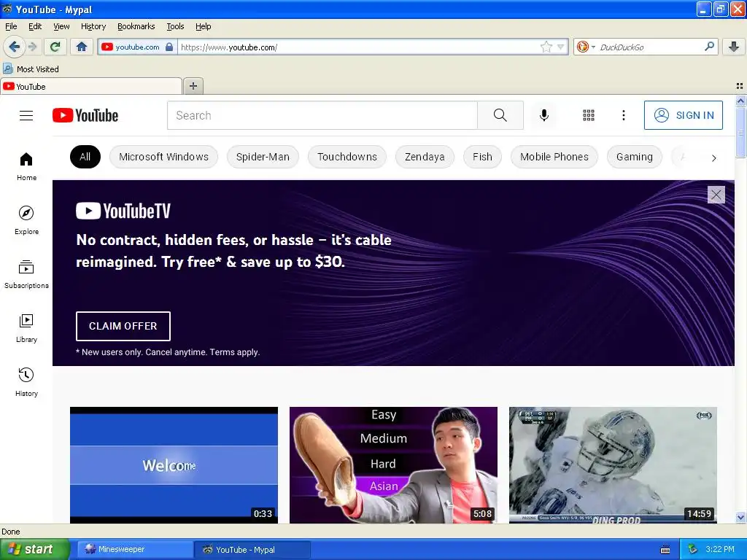Click the search magnifier in DuckDuckGo box
747x560 pixels.
pyautogui.click(x=709, y=46)
